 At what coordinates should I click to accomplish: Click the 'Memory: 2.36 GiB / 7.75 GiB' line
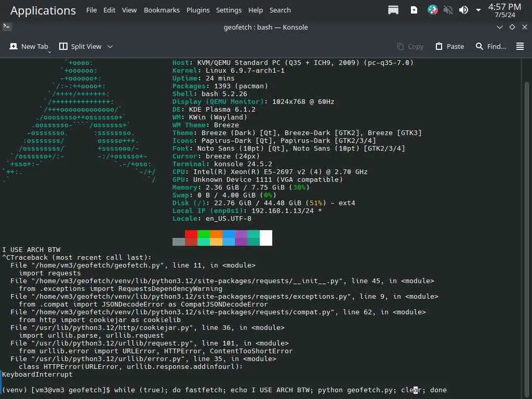(241, 187)
